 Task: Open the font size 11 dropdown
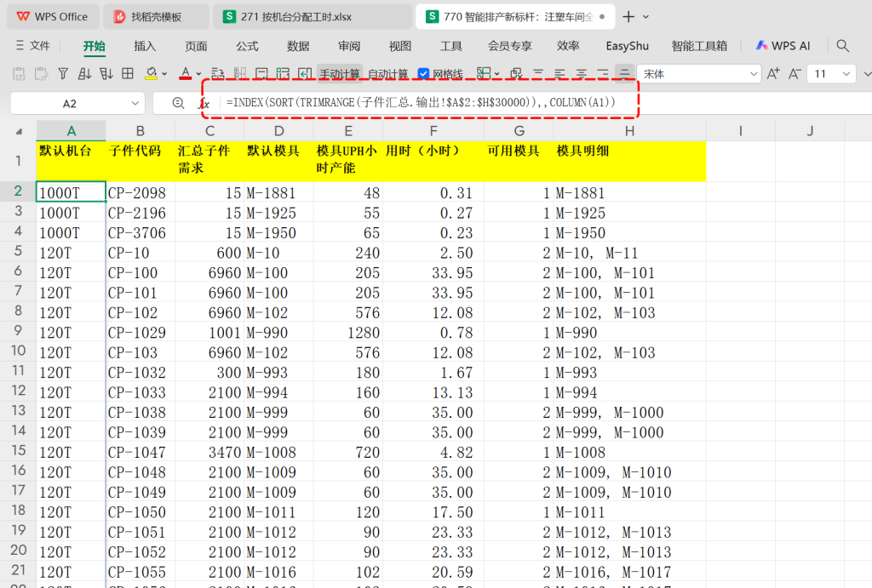[846, 74]
